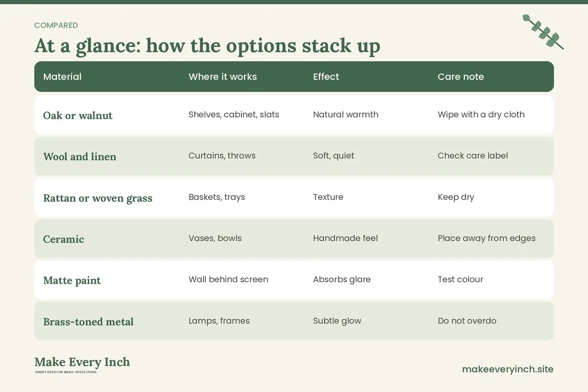Select the "Effect" column header

(326, 76)
